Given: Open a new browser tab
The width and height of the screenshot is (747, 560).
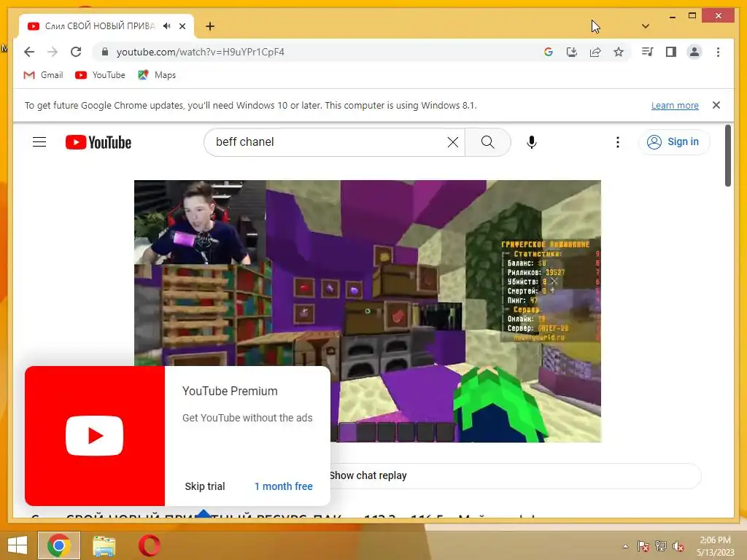Looking at the screenshot, I should 210,26.
